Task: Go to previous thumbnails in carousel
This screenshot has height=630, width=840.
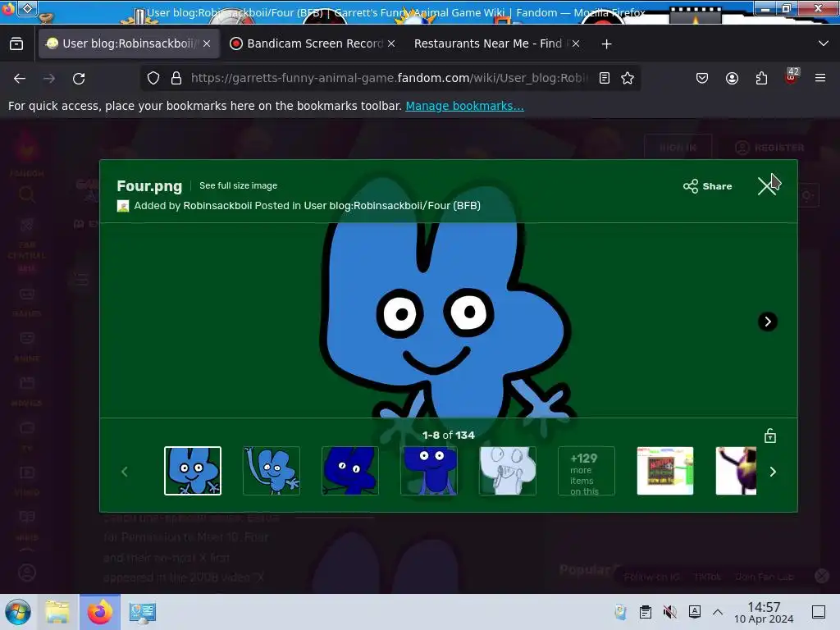Action: [x=125, y=472]
